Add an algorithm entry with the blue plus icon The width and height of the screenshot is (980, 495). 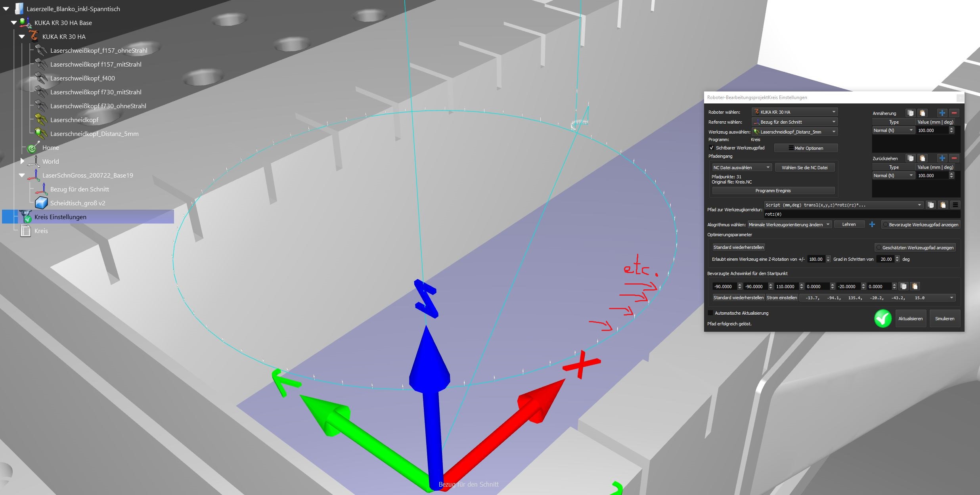872,225
